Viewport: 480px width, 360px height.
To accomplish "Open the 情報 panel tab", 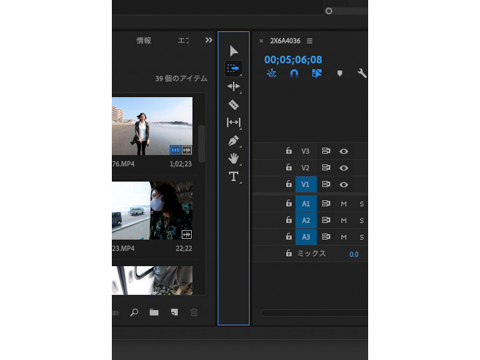I will point(144,41).
